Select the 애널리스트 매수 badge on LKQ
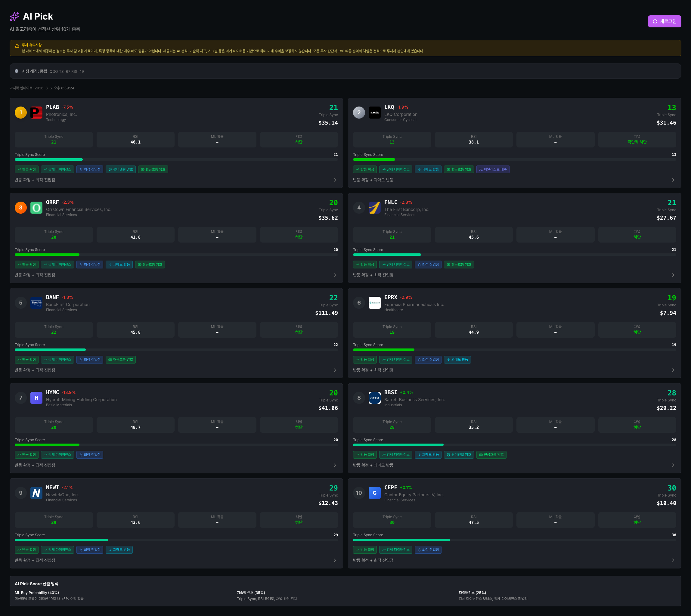 (493, 169)
